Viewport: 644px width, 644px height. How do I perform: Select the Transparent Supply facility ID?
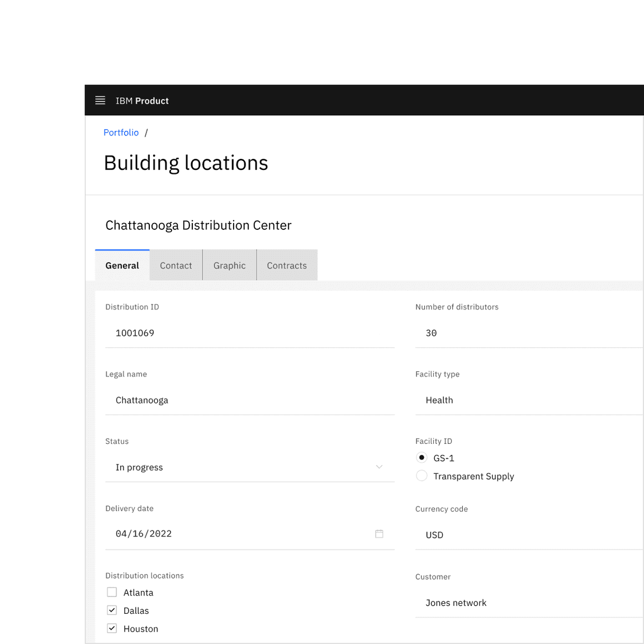tap(422, 476)
